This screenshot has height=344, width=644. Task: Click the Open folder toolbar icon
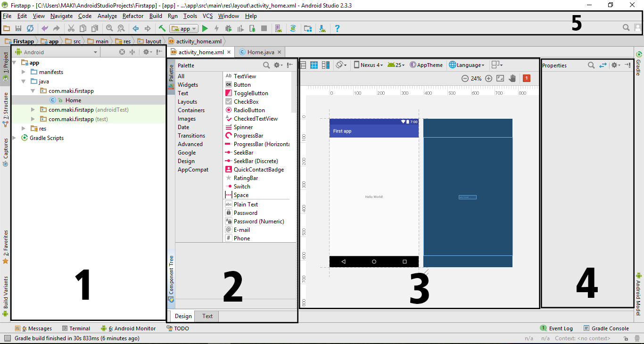pyautogui.click(x=7, y=28)
